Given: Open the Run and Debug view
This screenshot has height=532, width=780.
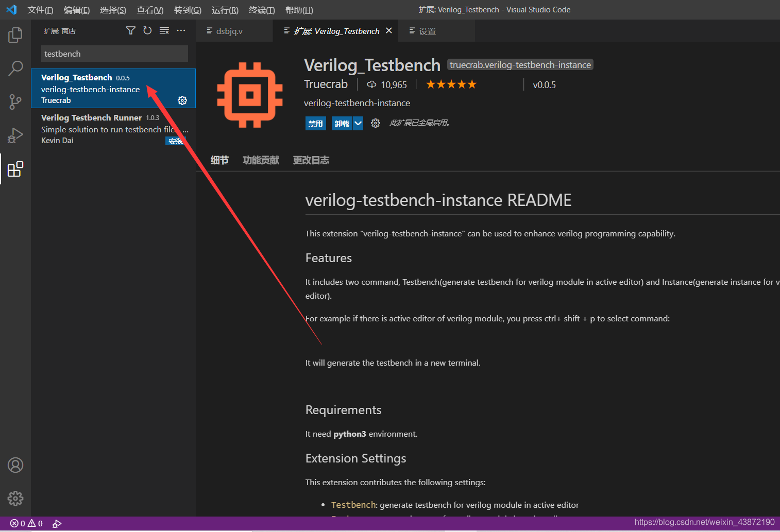Looking at the screenshot, I should [x=15, y=135].
